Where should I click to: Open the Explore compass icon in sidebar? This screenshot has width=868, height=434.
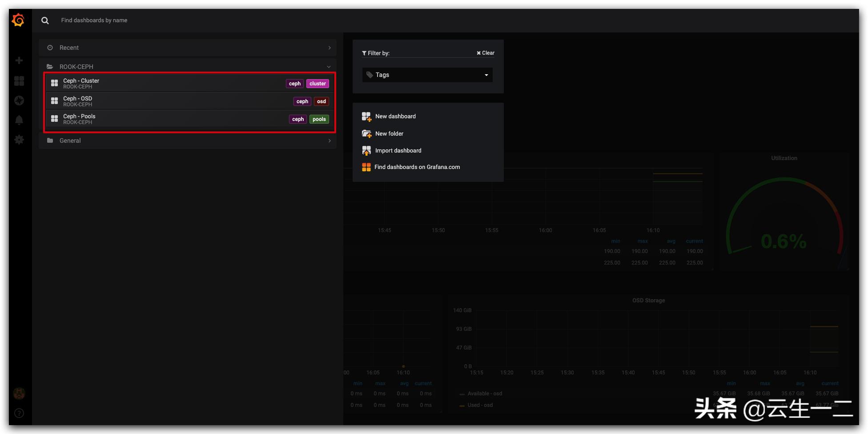pos(19,100)
